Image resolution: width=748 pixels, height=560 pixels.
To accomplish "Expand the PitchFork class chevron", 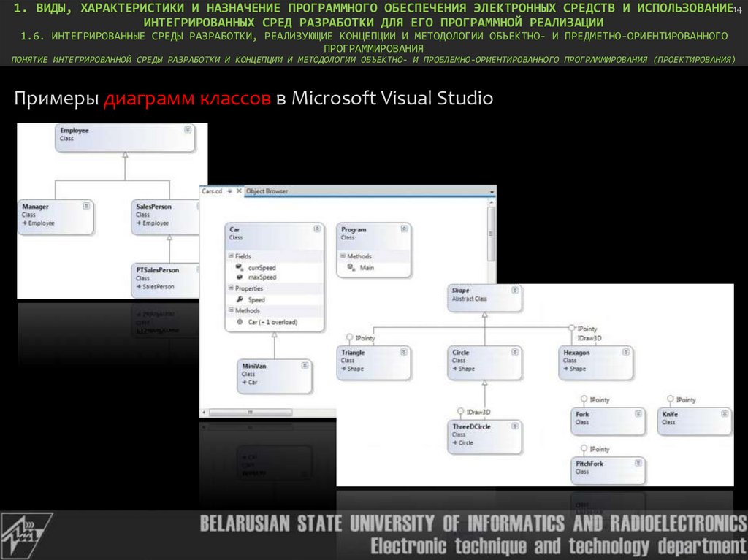I will point(638,463).
